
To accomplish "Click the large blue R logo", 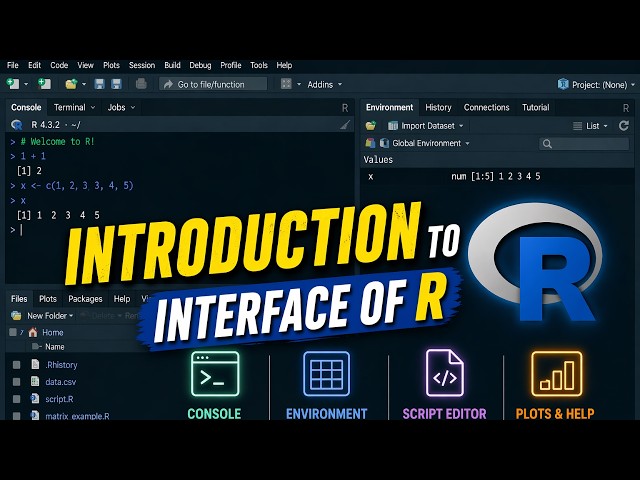I will 535,261.
